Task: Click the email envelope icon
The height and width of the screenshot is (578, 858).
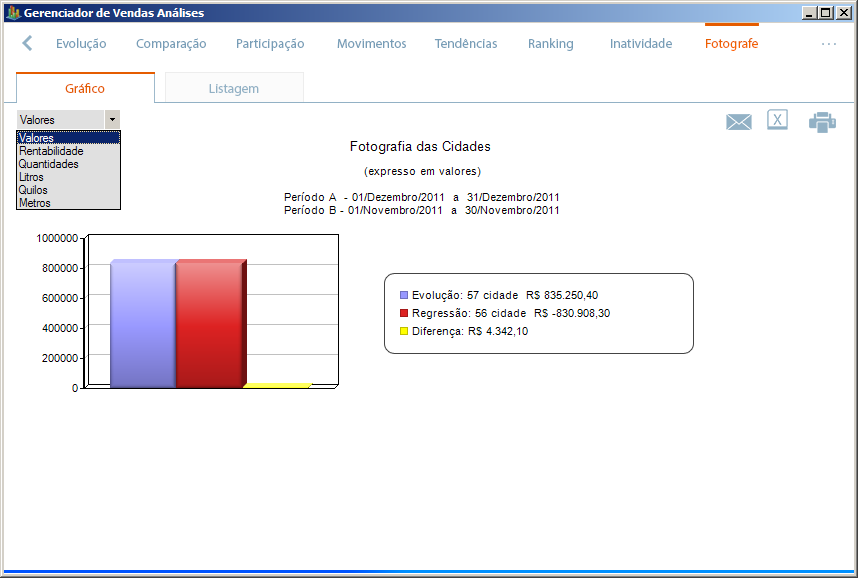Action: (x=738, y=122)
